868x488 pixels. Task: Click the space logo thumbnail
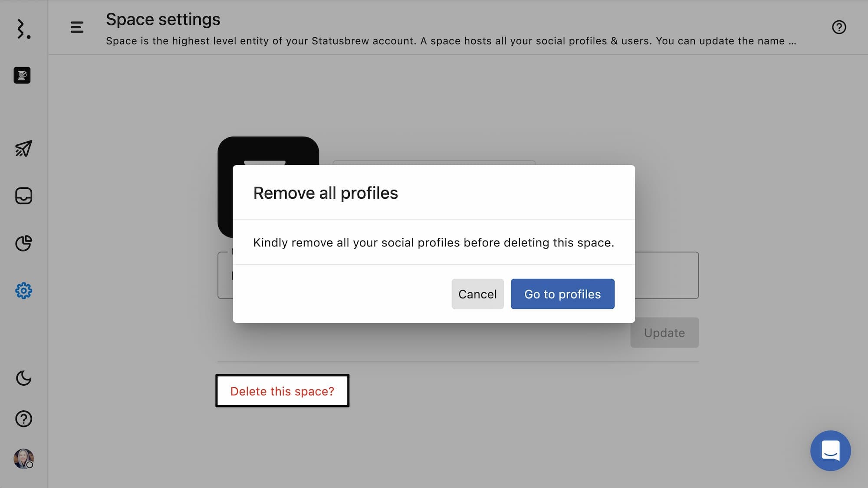[268, 150]
